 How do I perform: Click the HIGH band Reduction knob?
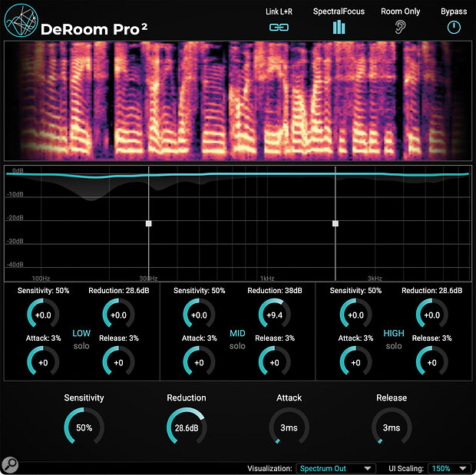click(x=432, y=315)
